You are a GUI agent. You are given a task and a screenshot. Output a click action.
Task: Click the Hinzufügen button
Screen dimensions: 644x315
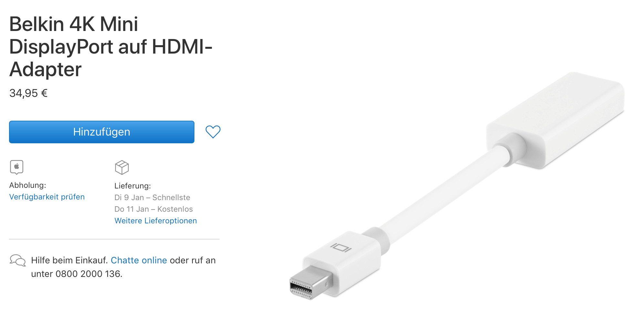pos(102,132)
